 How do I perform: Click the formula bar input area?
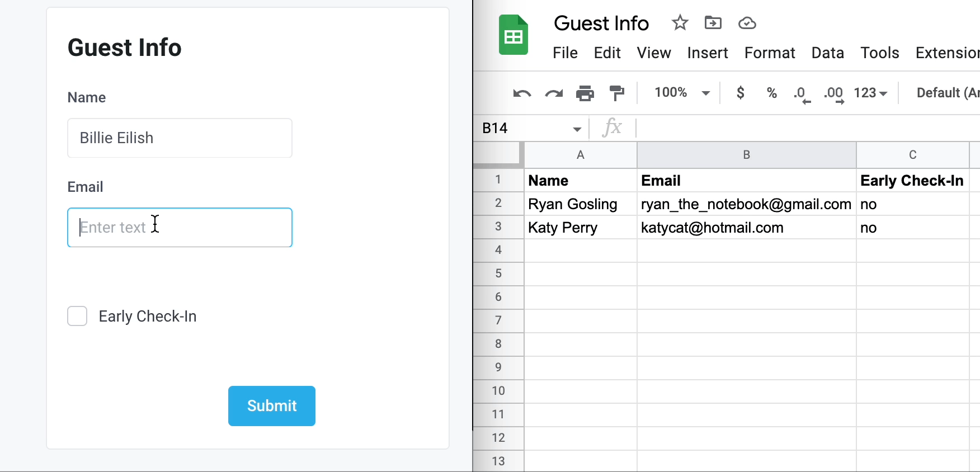808,128
